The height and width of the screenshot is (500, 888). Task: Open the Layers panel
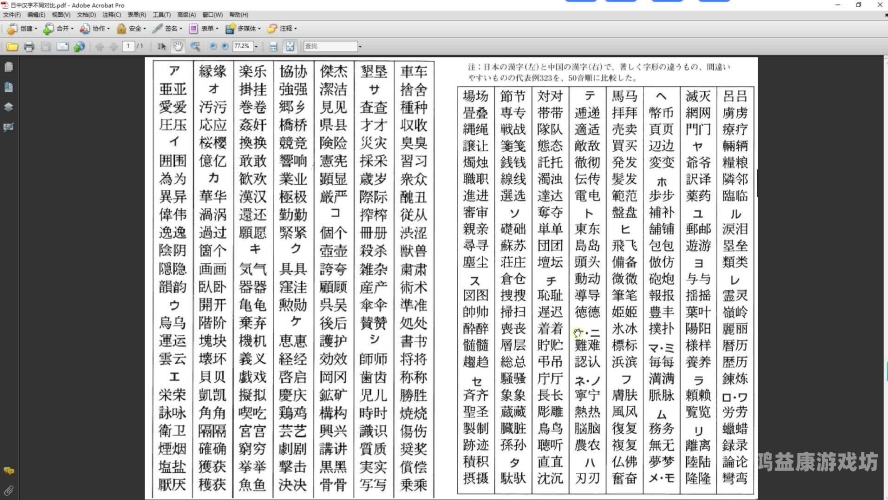[x=8, y=107]
